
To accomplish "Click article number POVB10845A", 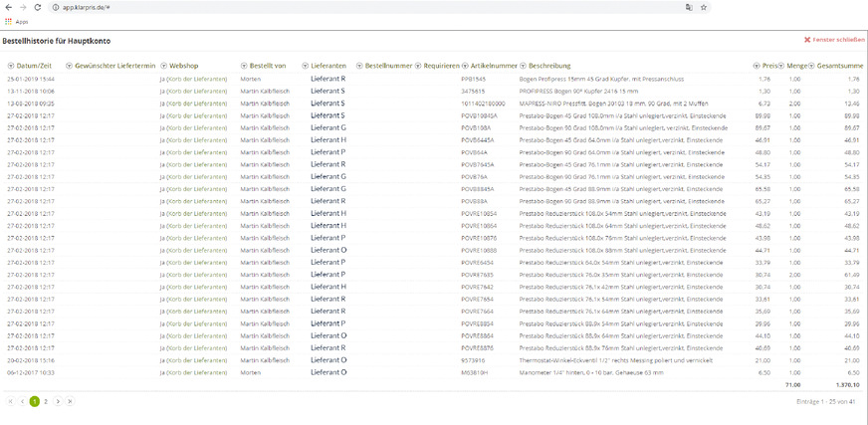I will [x=480, y=115].
